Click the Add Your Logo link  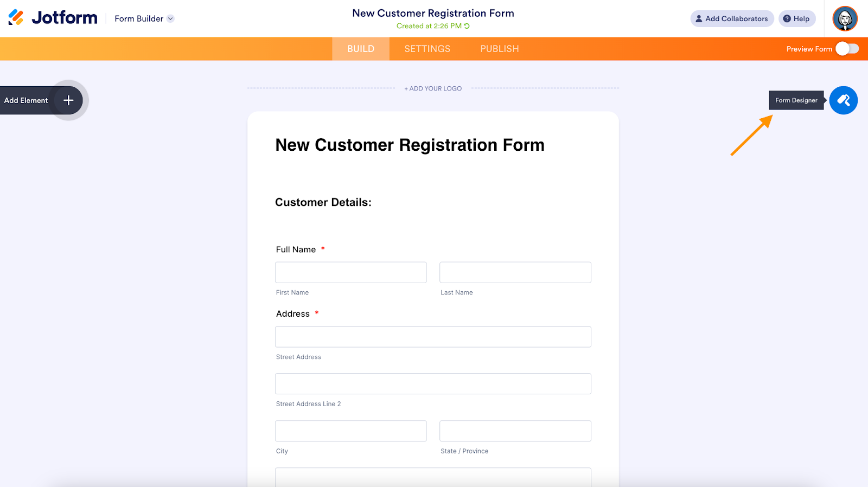pos(433,88)
